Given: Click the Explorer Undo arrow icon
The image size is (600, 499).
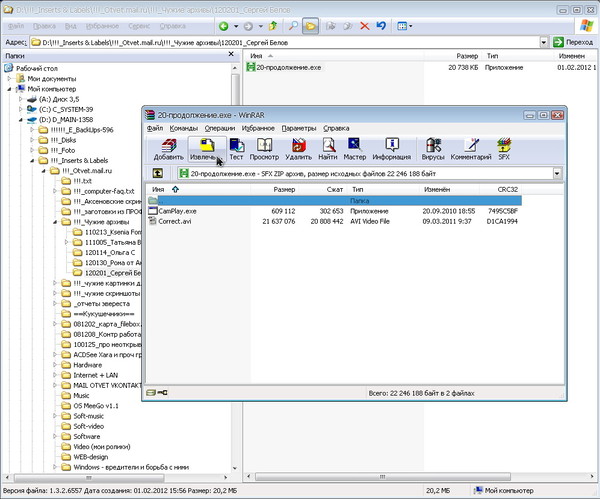Looking at the screenshot, I should [x=381, y=26].
